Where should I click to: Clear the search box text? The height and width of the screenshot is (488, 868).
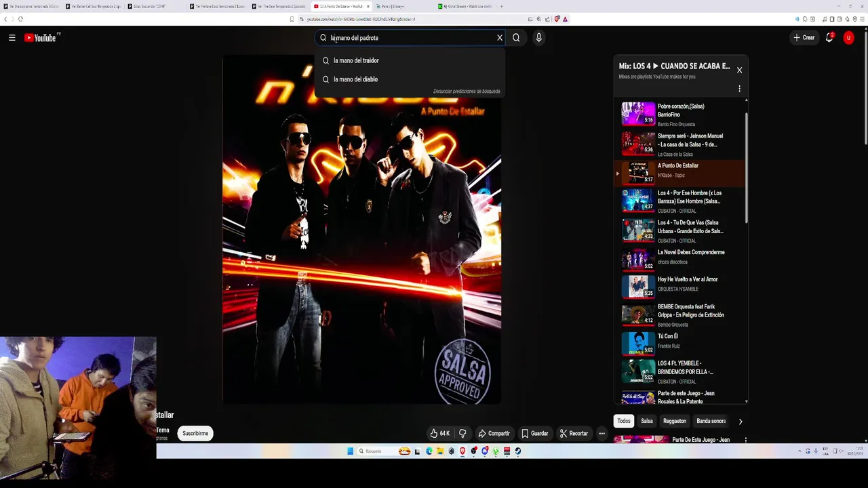tap(500, 38)
